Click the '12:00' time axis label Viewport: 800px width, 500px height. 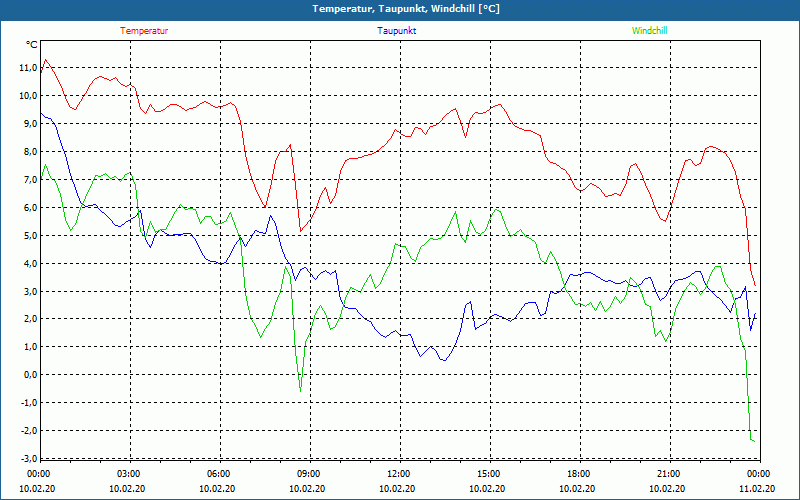(398, 473)
